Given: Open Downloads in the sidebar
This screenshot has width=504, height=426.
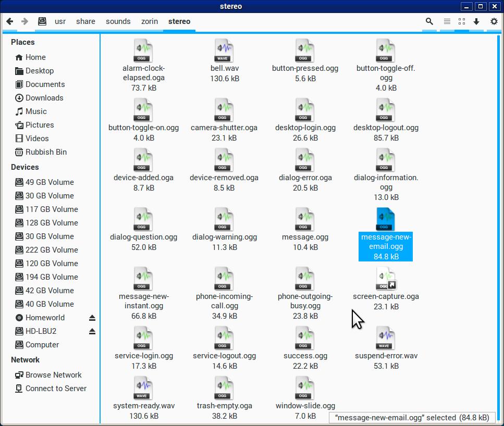Looking at the screenshot, I should click(44, 98).
